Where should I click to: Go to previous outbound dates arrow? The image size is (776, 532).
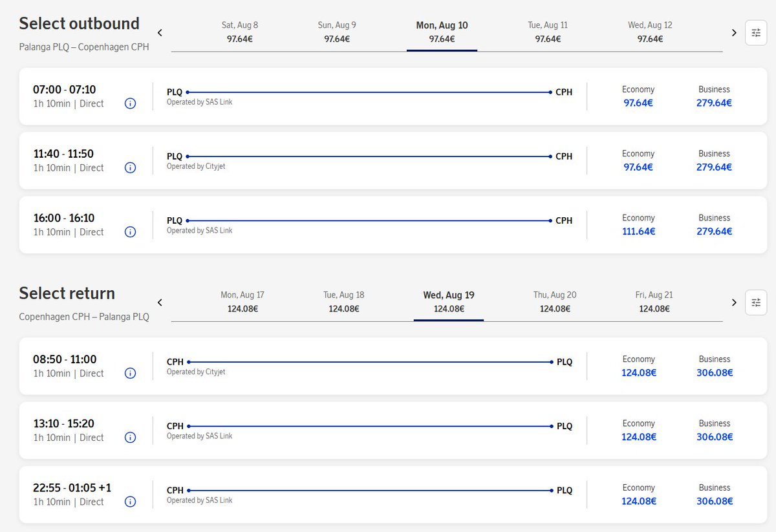pyautogui.click(x=160, y=32)
